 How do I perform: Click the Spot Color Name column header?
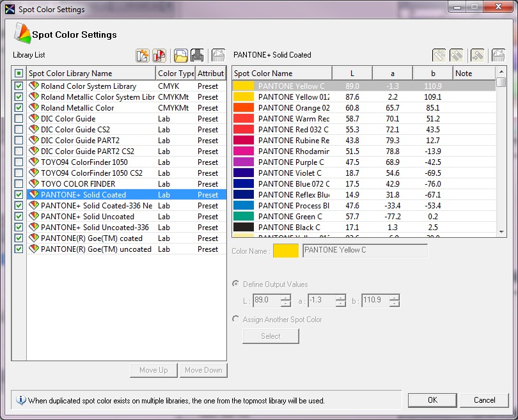tap(282, 74)
